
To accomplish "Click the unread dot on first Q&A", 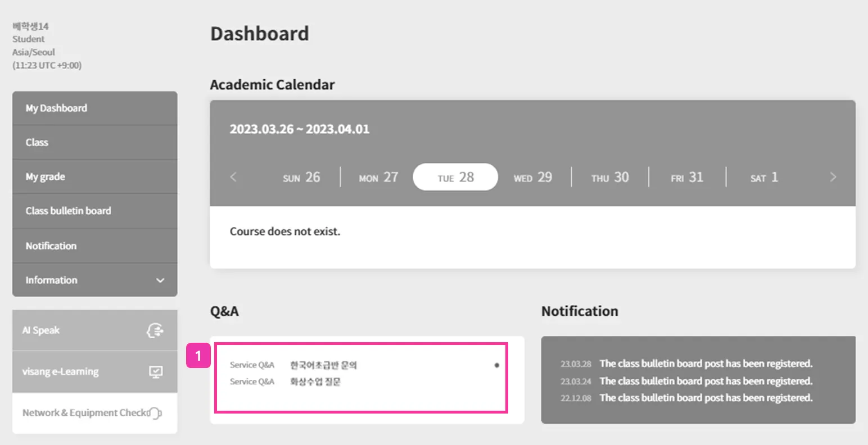I will [496, 365].
